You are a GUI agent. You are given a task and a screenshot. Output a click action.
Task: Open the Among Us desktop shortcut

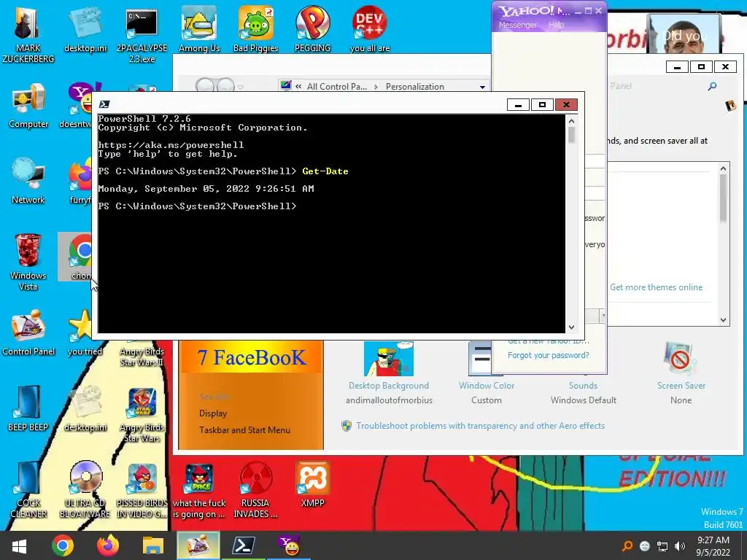(199, 29)
